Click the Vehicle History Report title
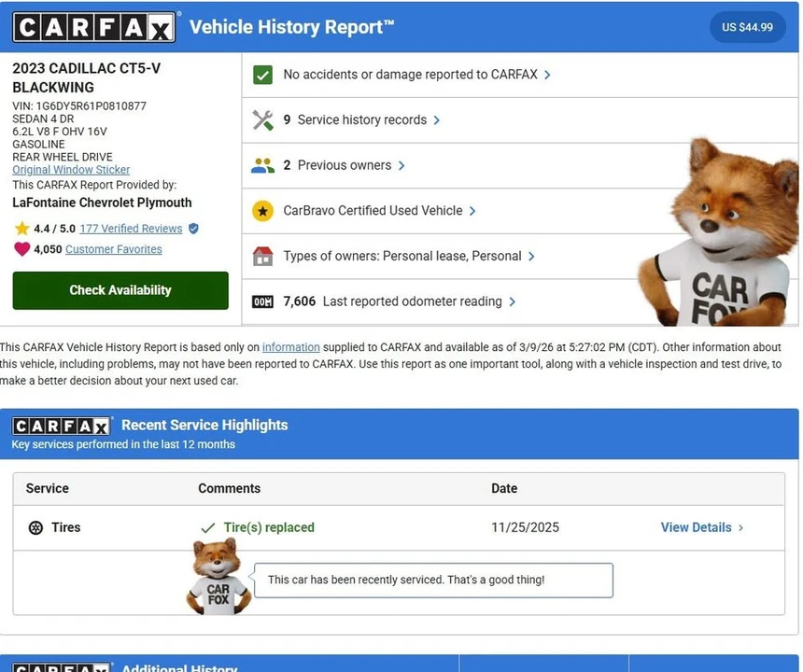Screen dimensions: 803x672 click(x=292, y=27)
